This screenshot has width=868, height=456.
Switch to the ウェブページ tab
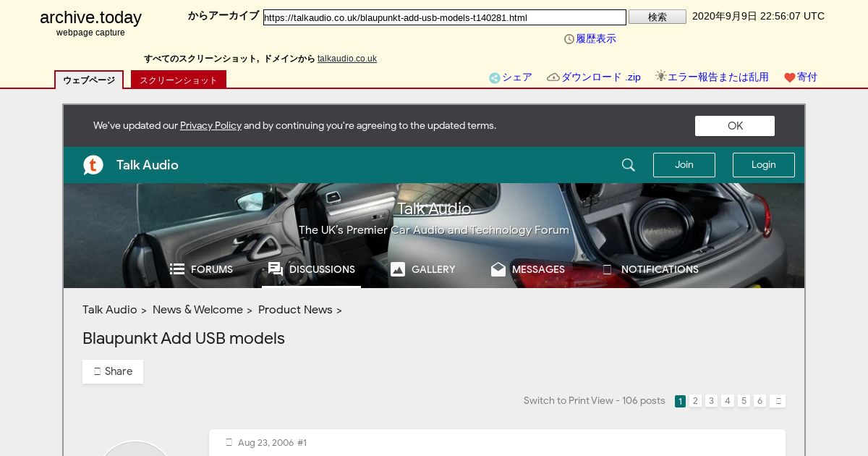click(89, 80)
